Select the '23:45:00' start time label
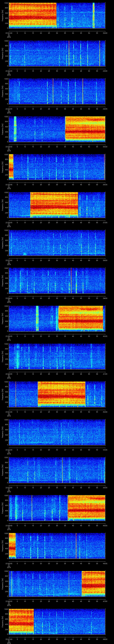 (9, 563)
